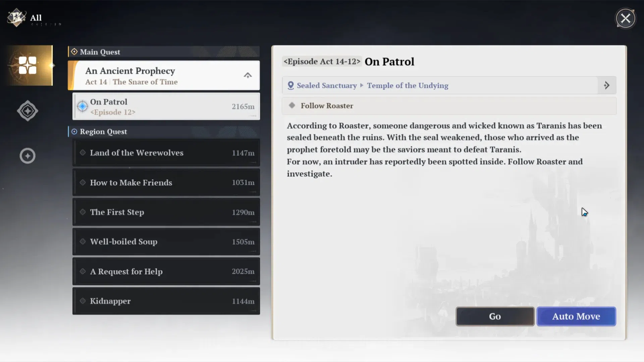Open How to Make Friends quest

click(166, 183)
